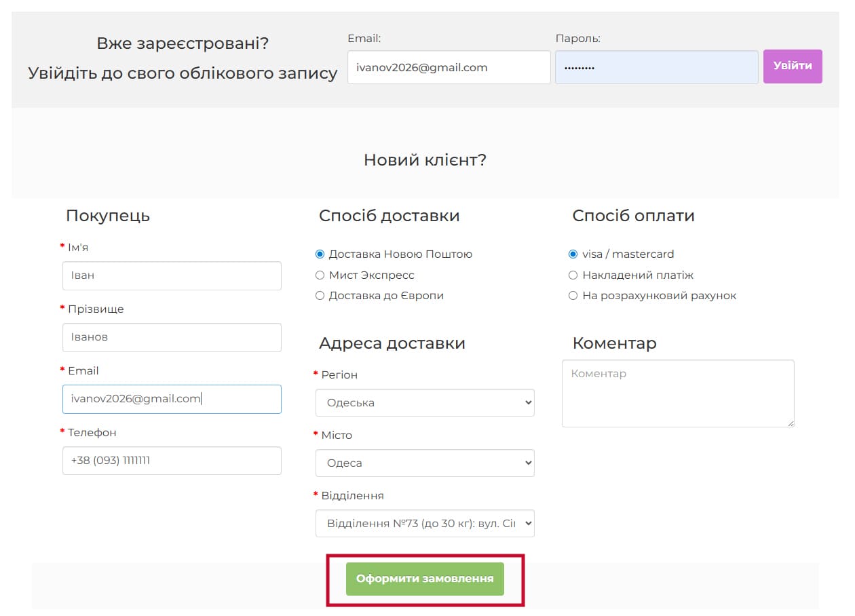Choose visa / mastercard payment method
Viewport: 855px width, 616px height.
click(x=573, y=254)
